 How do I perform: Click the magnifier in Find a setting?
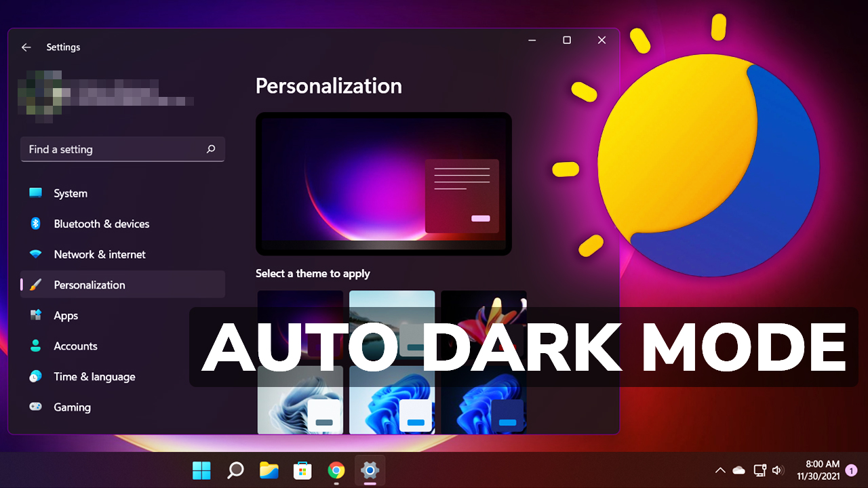(x=211, y=149)
